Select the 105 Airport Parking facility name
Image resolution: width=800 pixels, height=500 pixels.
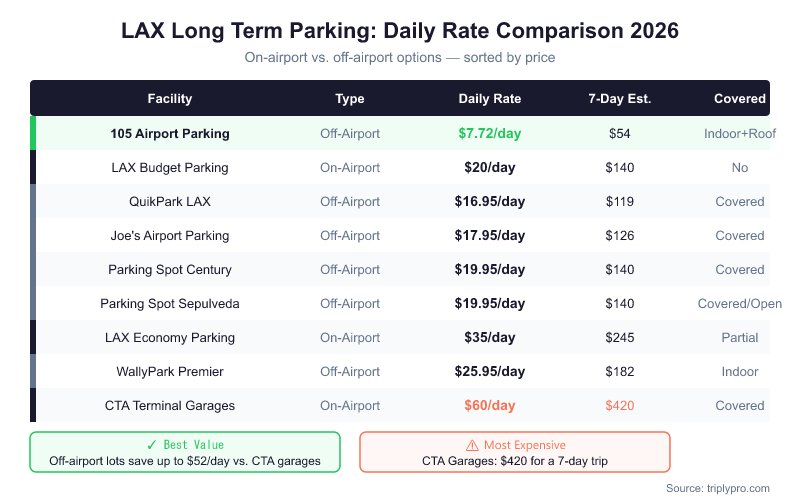[170, 133]
